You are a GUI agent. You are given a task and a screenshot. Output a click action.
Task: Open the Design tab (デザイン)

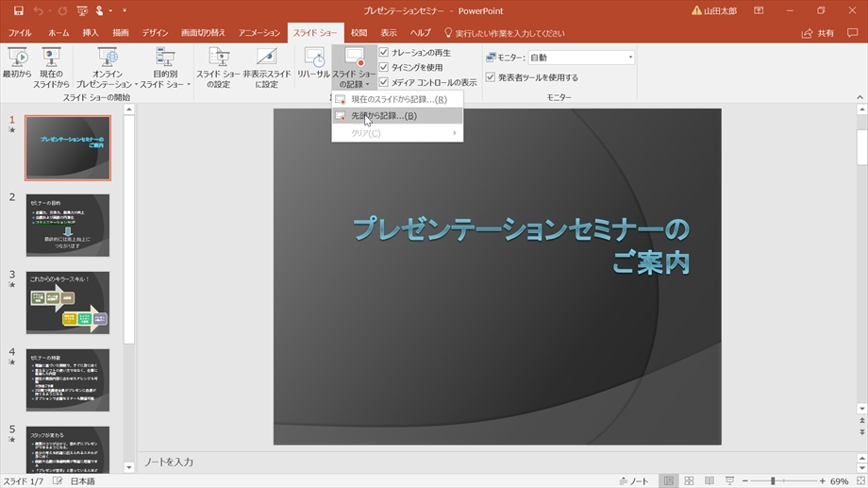(155, 33)
